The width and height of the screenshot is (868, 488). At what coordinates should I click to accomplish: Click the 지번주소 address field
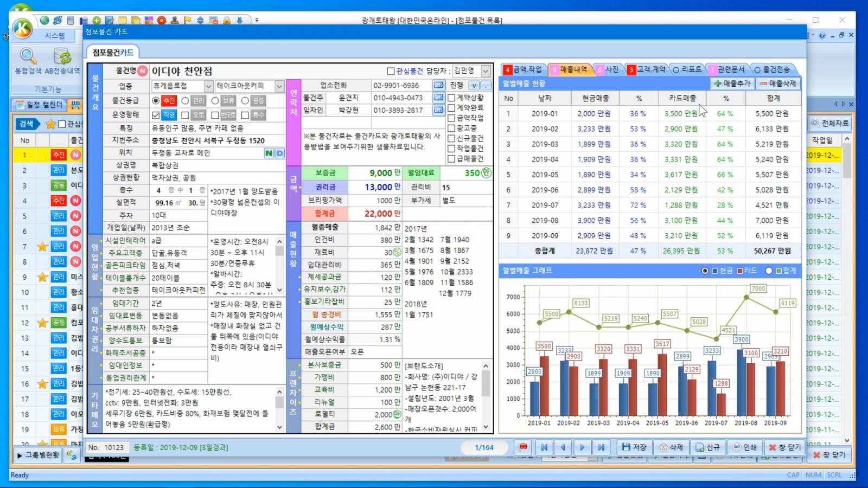(217, 140)
